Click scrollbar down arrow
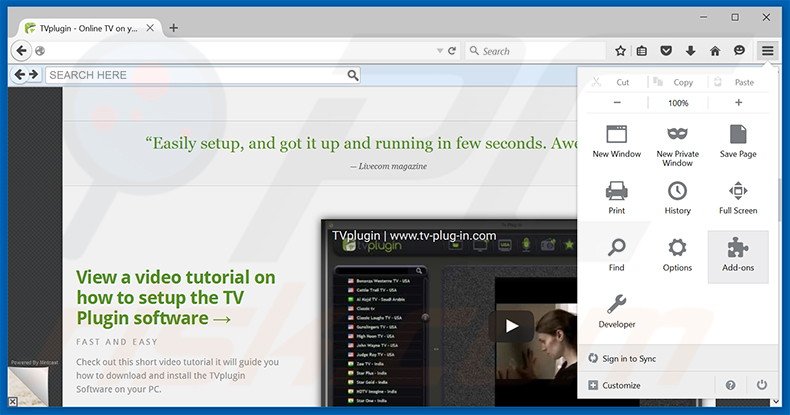The height and width of the screenshot is (415, 790). (x=776, y=401)
